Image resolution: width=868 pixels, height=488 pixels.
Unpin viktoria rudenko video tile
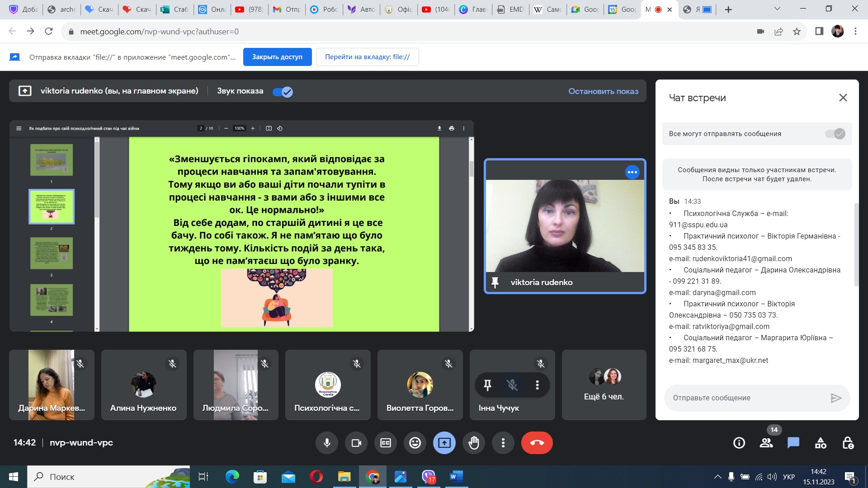point(495,282)
